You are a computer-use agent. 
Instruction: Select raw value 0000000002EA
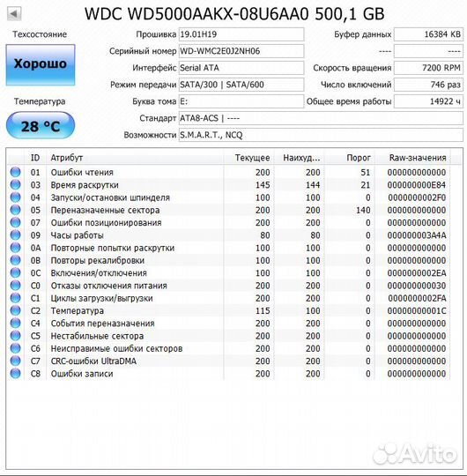pos(417,273)
